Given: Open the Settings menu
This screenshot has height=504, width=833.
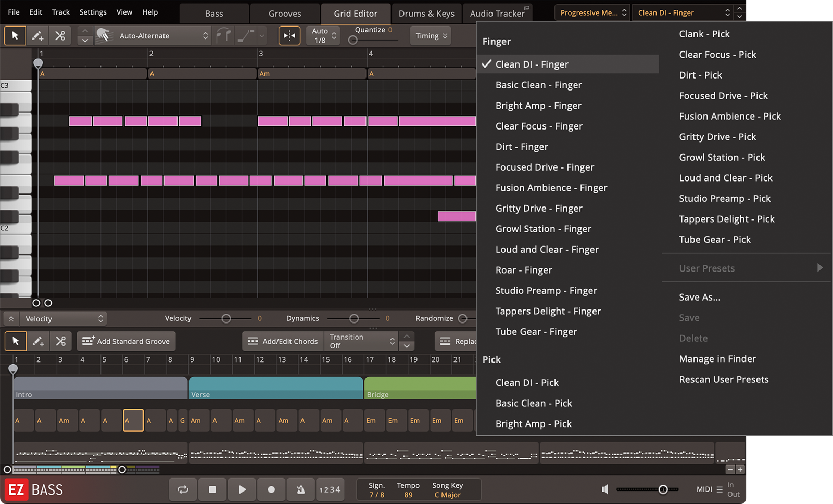Looking at the screenshot, I should 93,12.
